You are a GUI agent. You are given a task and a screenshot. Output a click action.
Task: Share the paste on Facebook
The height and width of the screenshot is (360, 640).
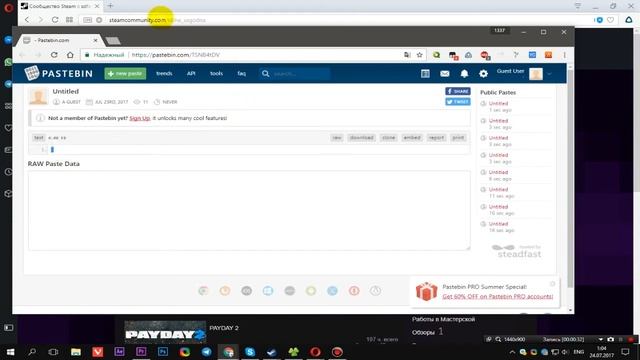click(x=458, y=91)
